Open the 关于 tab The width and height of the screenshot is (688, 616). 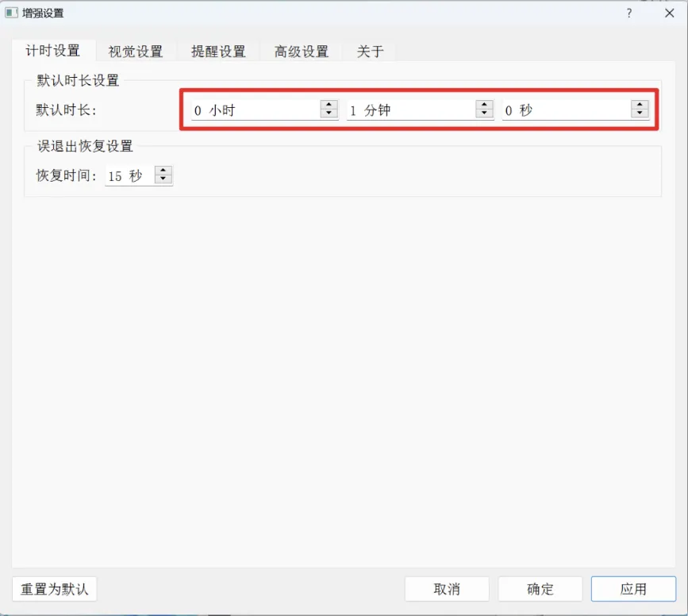[x=371, y=52]
